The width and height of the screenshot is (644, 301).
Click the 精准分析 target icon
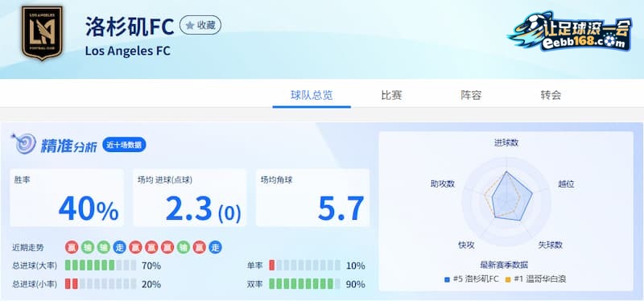24,144
